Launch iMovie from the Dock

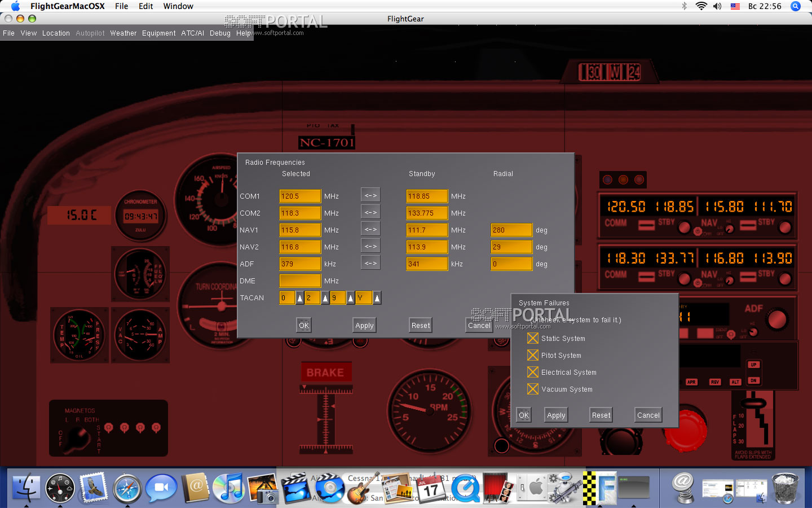pyautogui.click(x=295, y=488)
